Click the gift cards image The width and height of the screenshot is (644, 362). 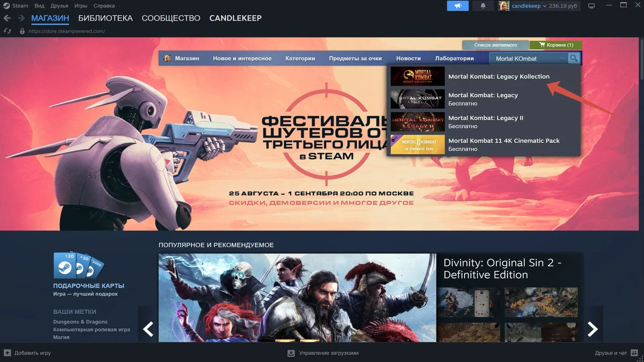[x=79, y=265]
